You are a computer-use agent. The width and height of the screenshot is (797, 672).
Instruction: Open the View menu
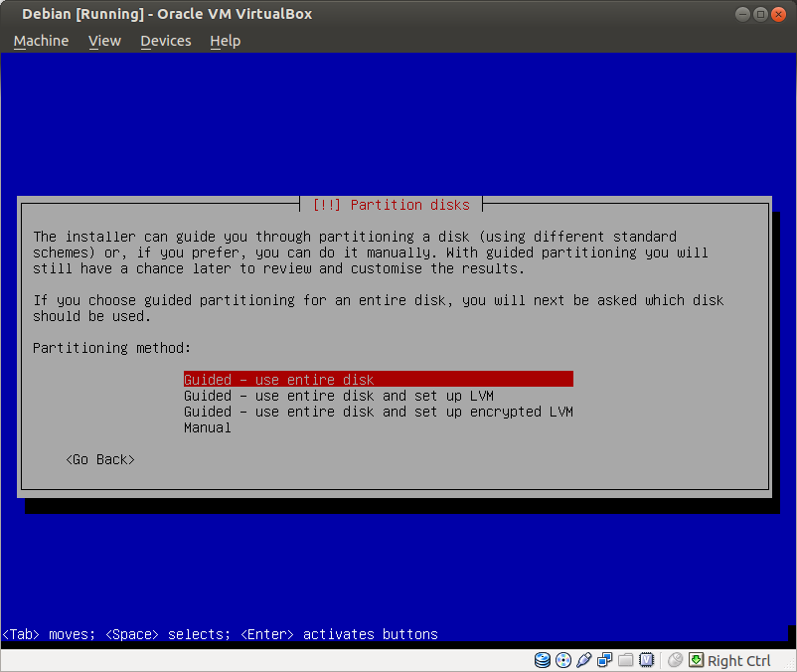tap(104, 41)
